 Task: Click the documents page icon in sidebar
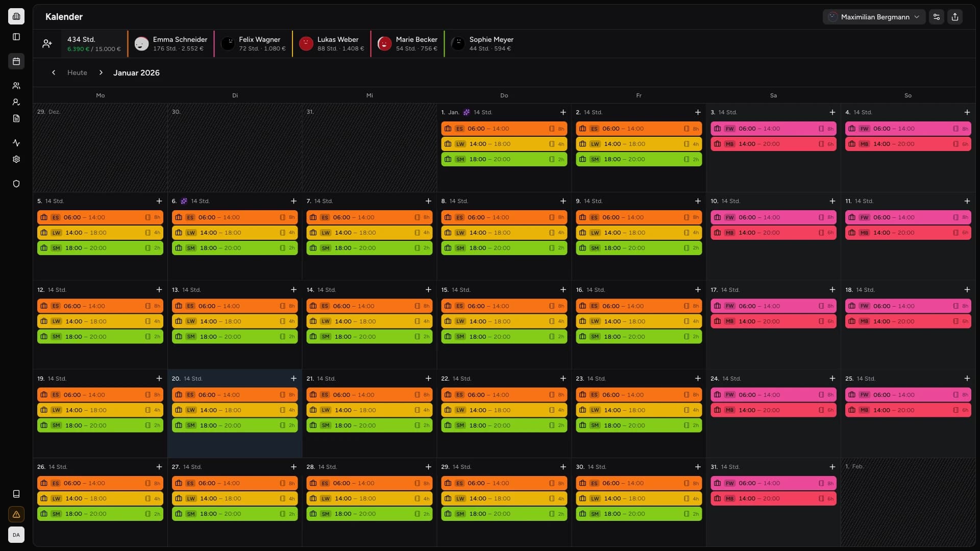(16, 118)
